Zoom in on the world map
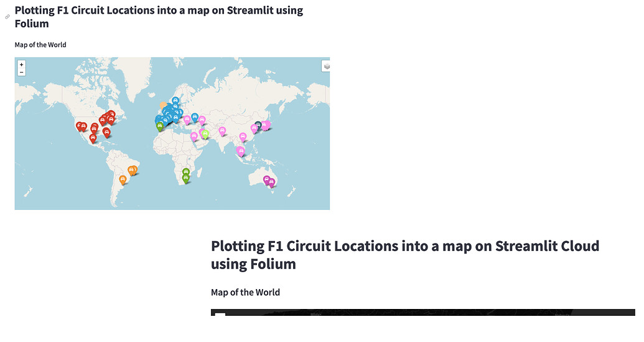This screenshot has width=644, height=342. pos(21,65)
